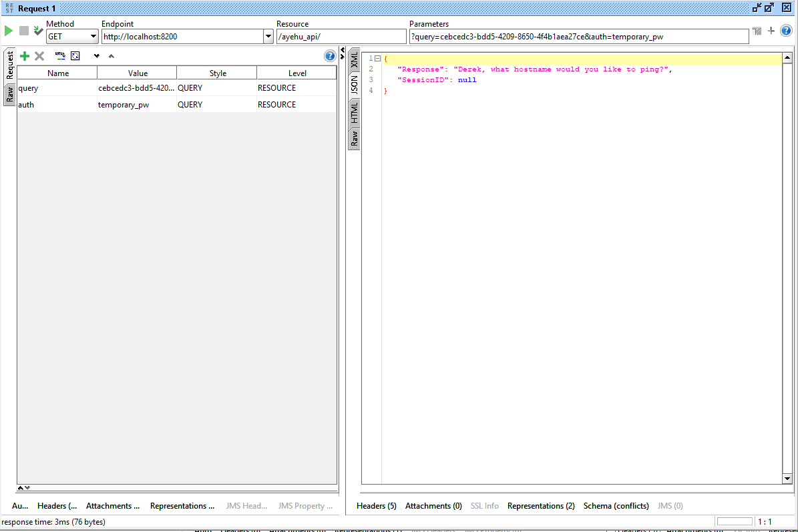Move selected parameter down with arrow
Image resolution: width=798 pixels, height=532 pixels.
coord(96,56)
